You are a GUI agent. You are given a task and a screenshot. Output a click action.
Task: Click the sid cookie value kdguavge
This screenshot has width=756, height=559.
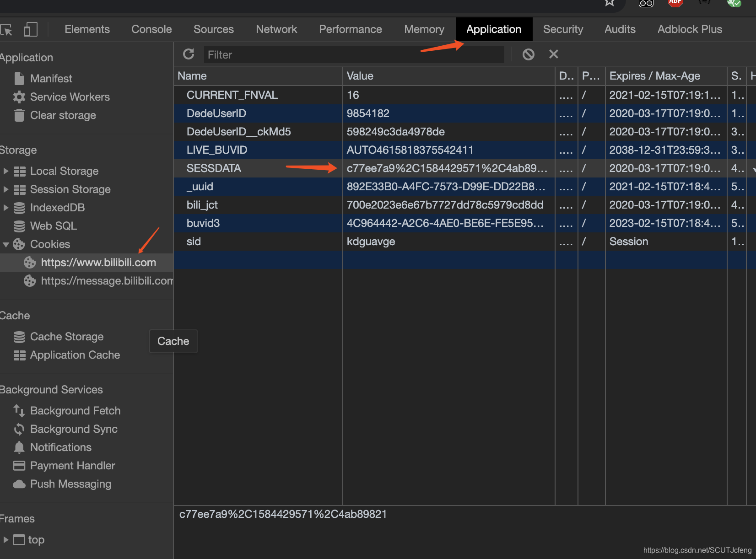tap(371, 242)
